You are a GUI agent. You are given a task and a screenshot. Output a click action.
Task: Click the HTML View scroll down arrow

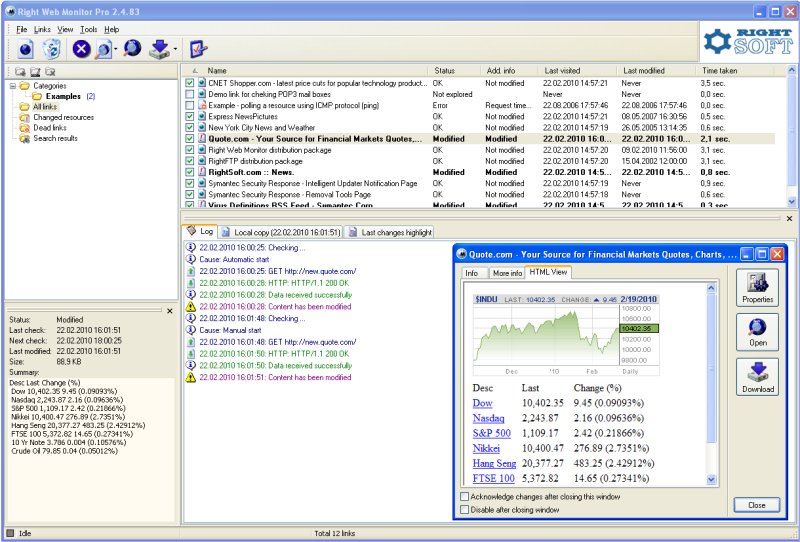click(x=711, y=480)
